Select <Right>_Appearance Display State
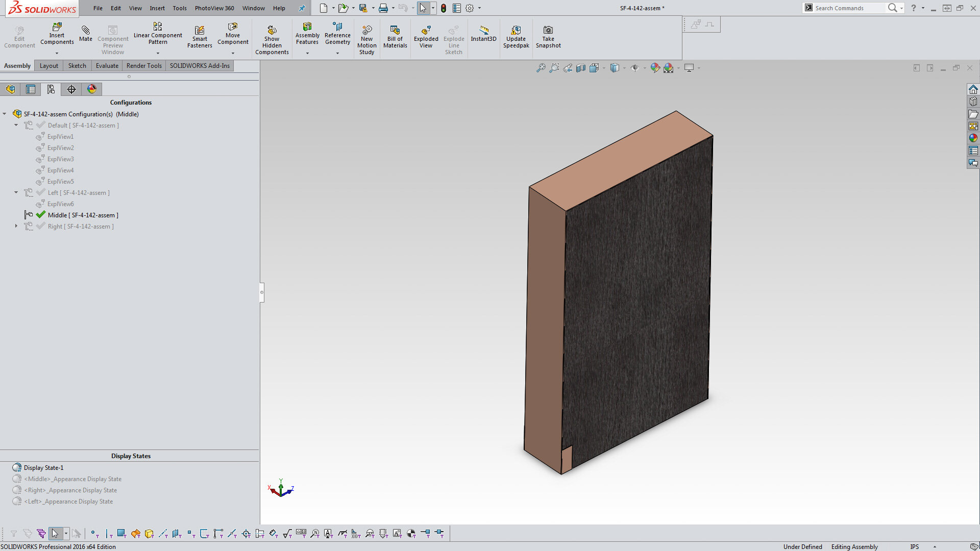 point(70,490)
